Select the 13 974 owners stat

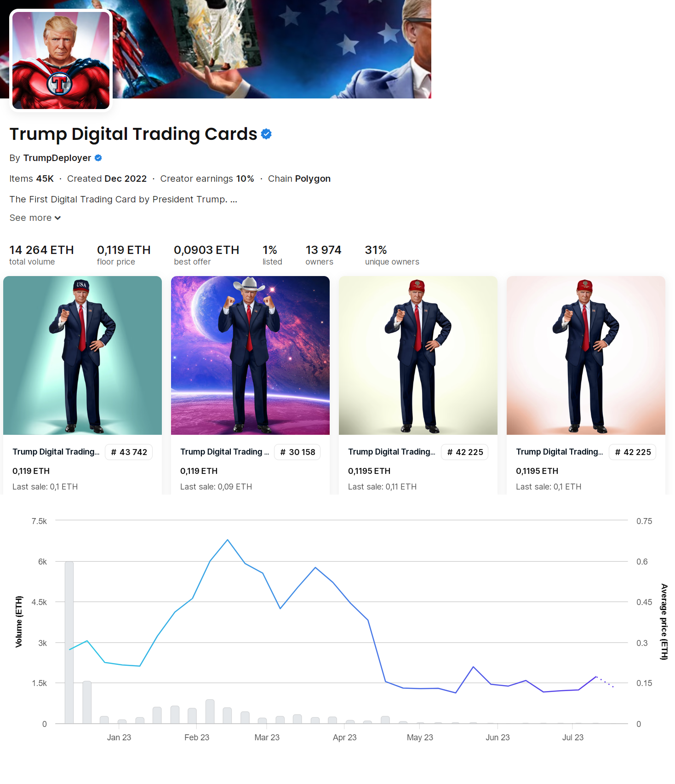(x=323, y=255)
